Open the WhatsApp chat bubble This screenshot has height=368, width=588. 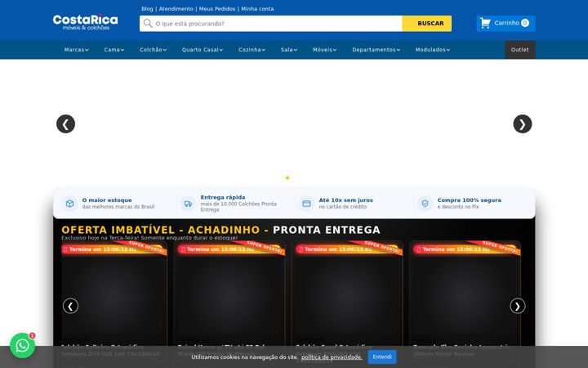tap(23, 345)
